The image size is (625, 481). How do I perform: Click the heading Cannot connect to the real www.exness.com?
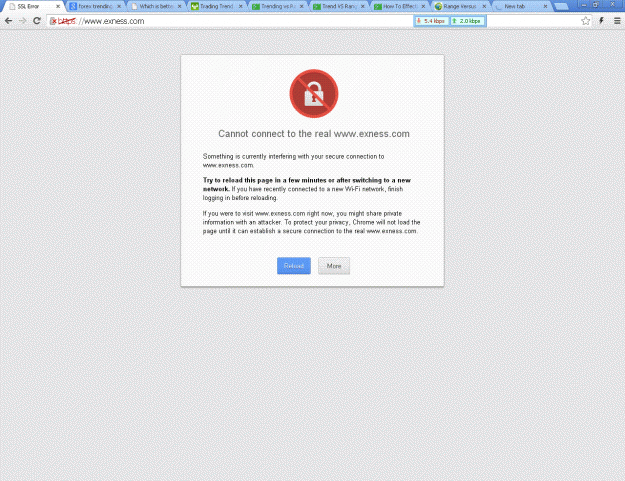click(x=314, y=134)
